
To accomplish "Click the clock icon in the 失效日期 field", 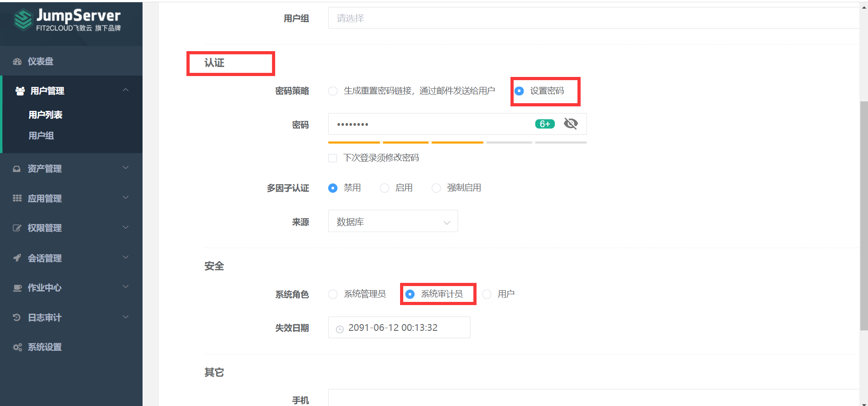I will click(x=340, y=329).
